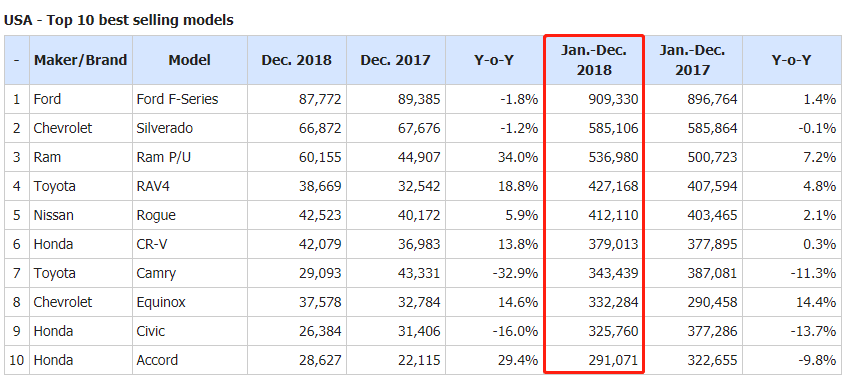Click the value 412,110
The width and height of the screenshot is (842, 375).
pyautogui.click(x=612, y=215)
